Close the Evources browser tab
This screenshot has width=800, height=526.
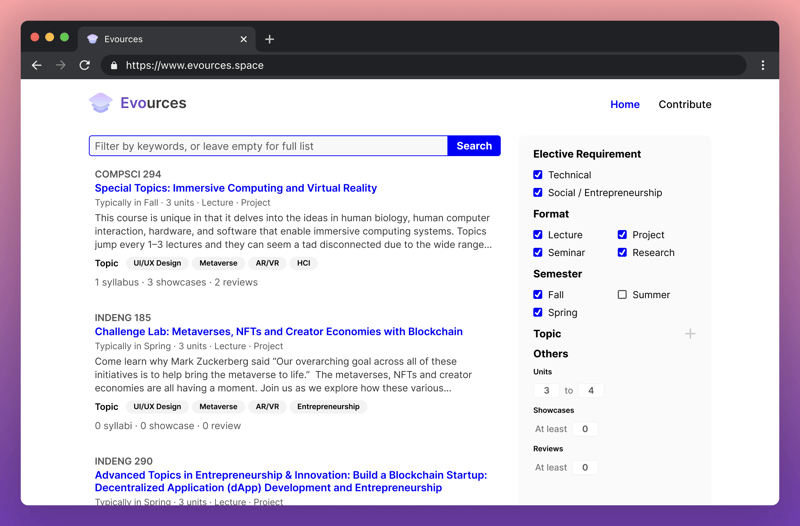(243, 39)
